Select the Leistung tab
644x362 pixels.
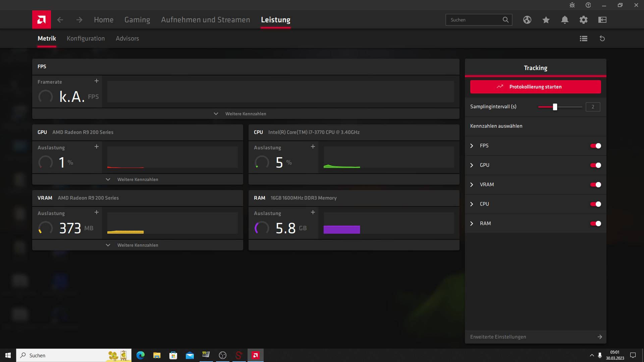click(276, 20)
